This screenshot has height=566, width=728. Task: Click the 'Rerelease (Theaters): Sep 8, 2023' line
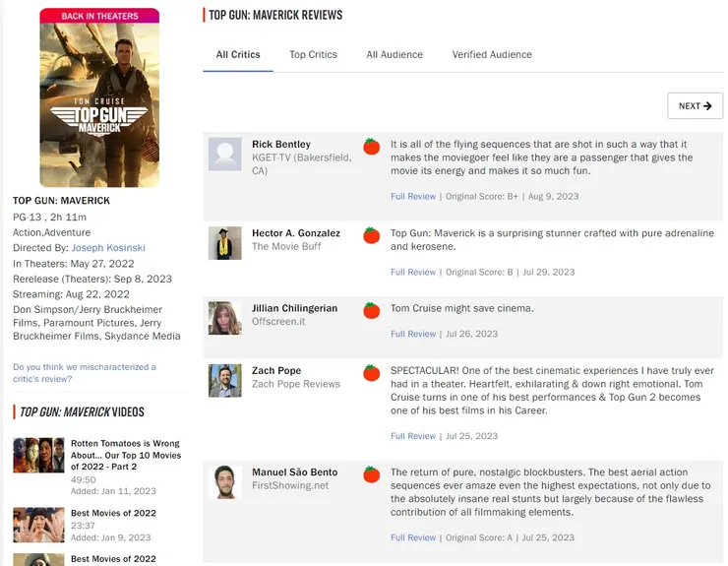tap(92, 279)
